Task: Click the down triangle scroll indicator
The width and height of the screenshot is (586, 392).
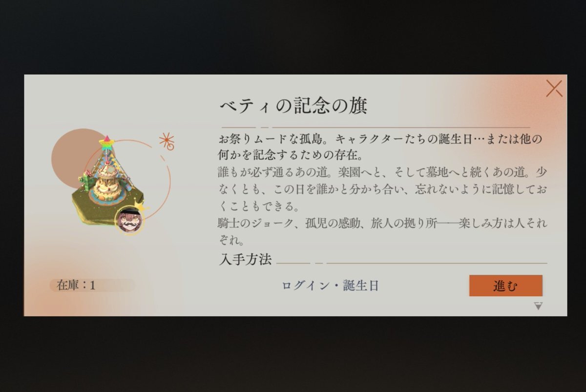Action: [538, 306]
